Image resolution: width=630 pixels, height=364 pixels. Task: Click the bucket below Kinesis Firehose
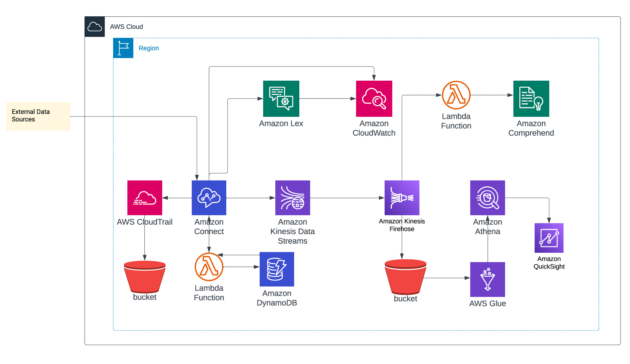[x=405, y=277]
